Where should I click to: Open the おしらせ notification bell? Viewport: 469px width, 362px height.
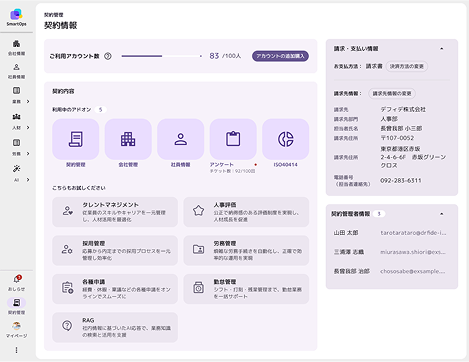click(17, 279)
